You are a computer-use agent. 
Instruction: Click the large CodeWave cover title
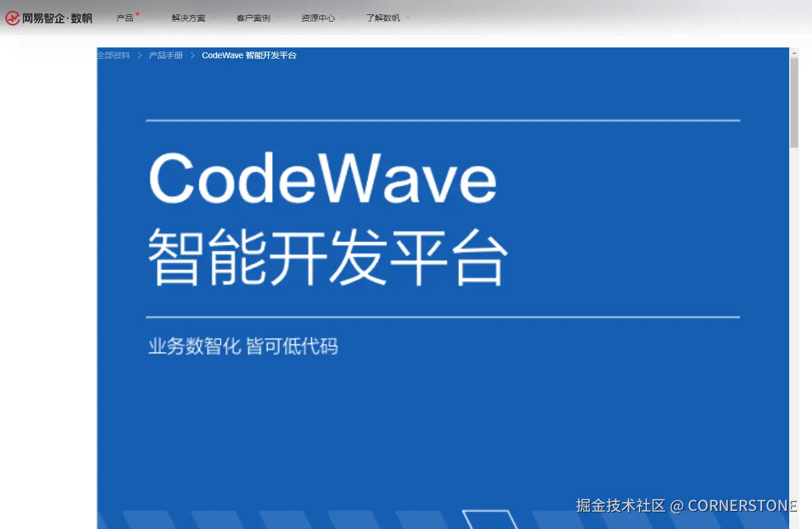[x=323, y=178]
